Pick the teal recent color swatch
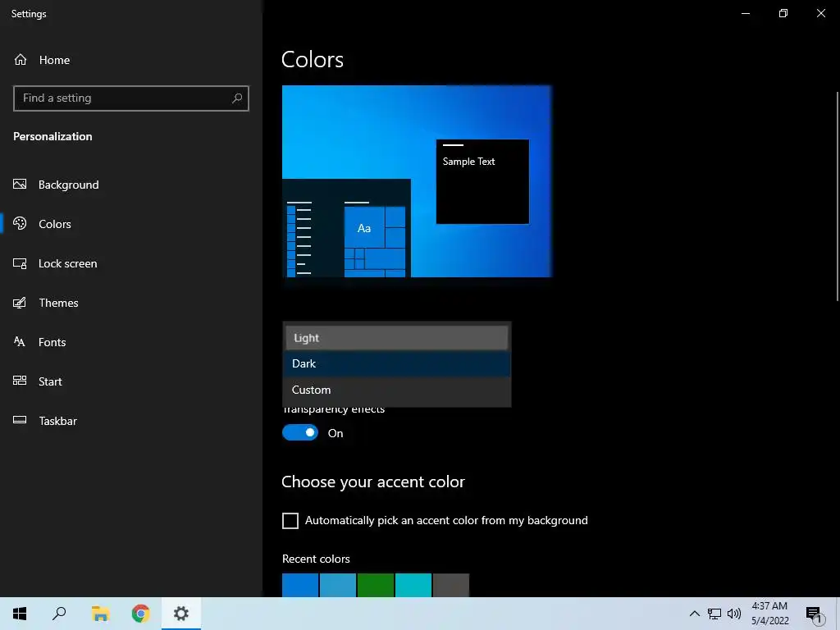The width and height of the screenshot is (840, 630). (x=413, y=585)
